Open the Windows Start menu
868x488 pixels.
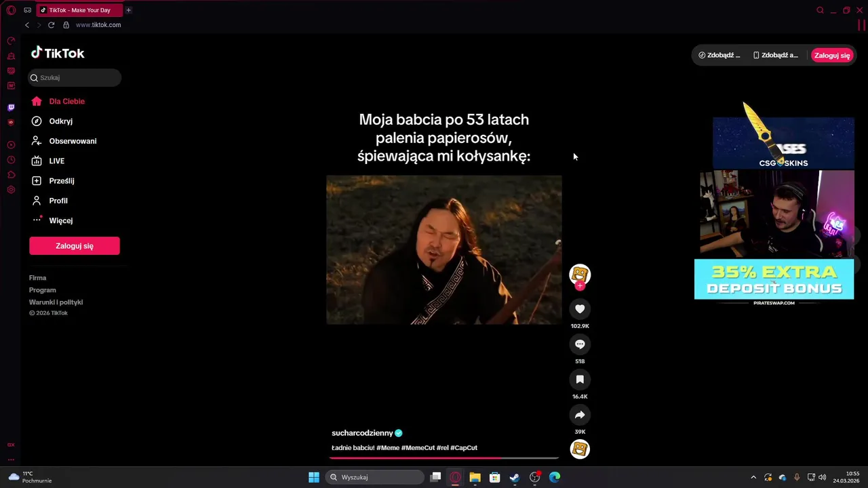click(314, 477)
